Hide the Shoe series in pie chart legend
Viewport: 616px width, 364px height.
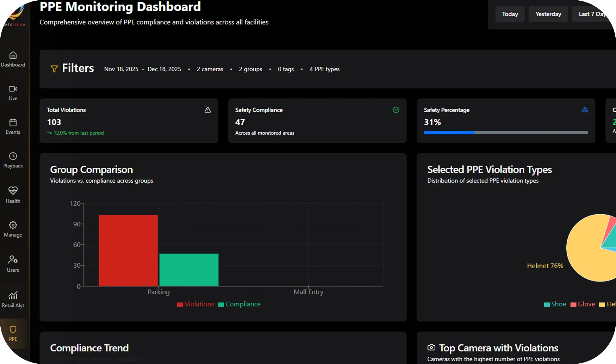[555, 304]
